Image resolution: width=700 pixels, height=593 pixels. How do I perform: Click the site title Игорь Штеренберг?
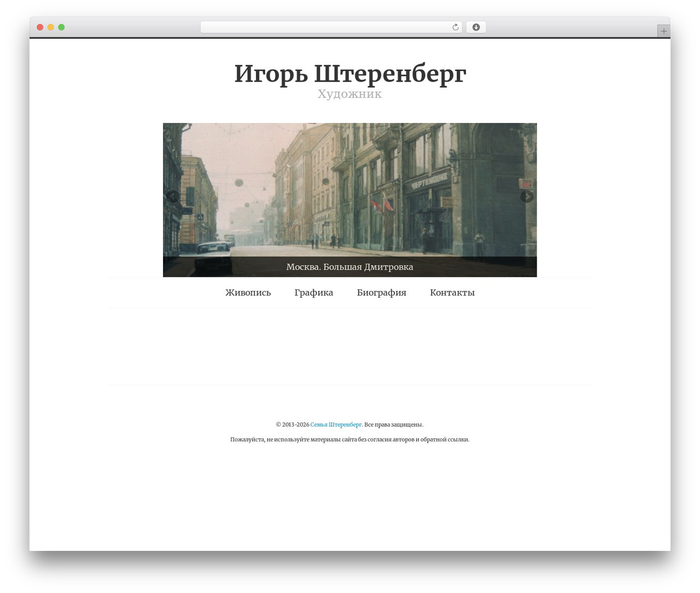350,73
